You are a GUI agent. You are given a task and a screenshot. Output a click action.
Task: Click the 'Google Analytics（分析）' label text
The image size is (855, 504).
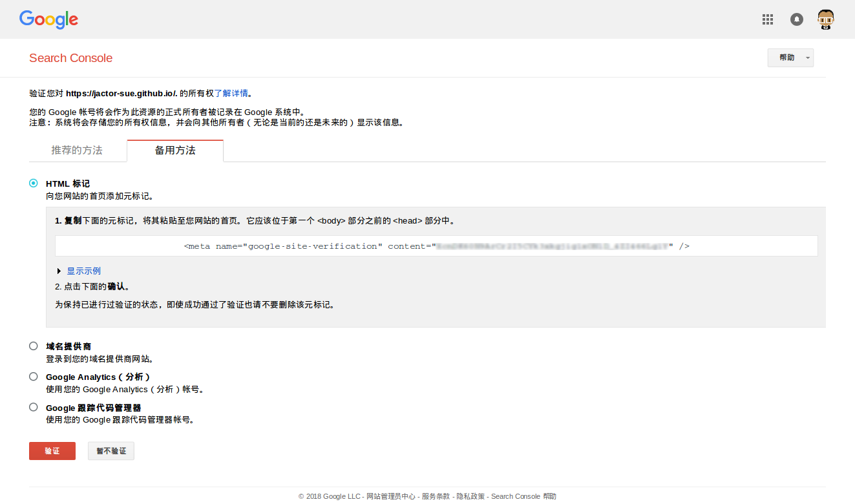tap(98, 377)
